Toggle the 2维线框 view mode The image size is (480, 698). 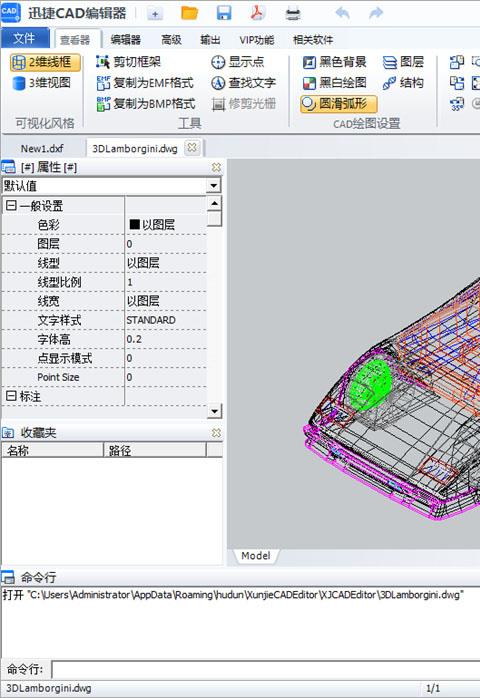coord(45,62)
